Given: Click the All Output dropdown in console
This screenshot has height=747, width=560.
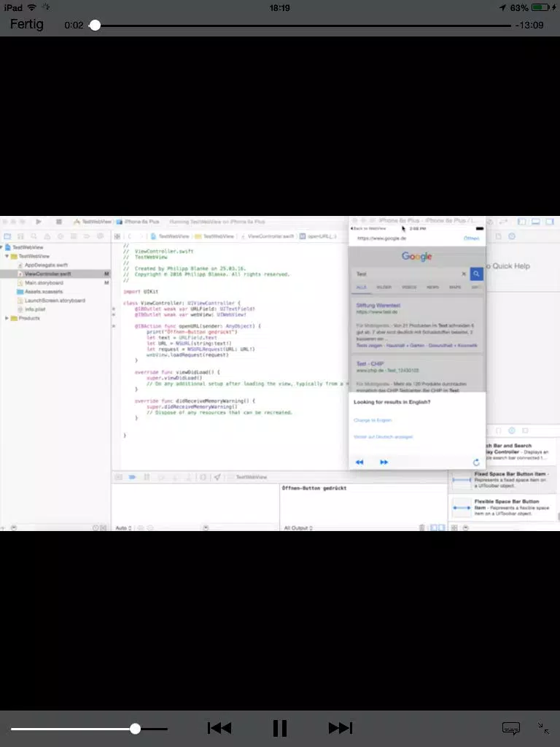Looking at the screenshot, I should pyautogui.click(x=297, y=528).
